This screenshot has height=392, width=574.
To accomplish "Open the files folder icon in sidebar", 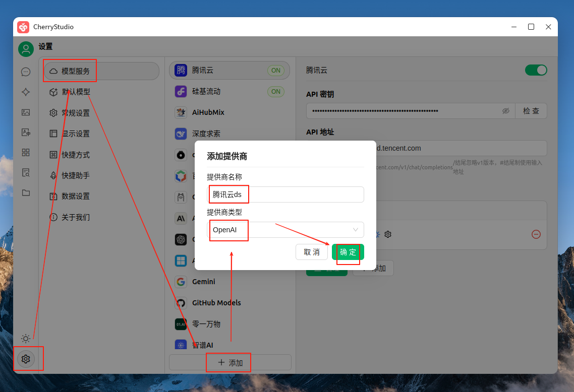I will click(26, 192).
